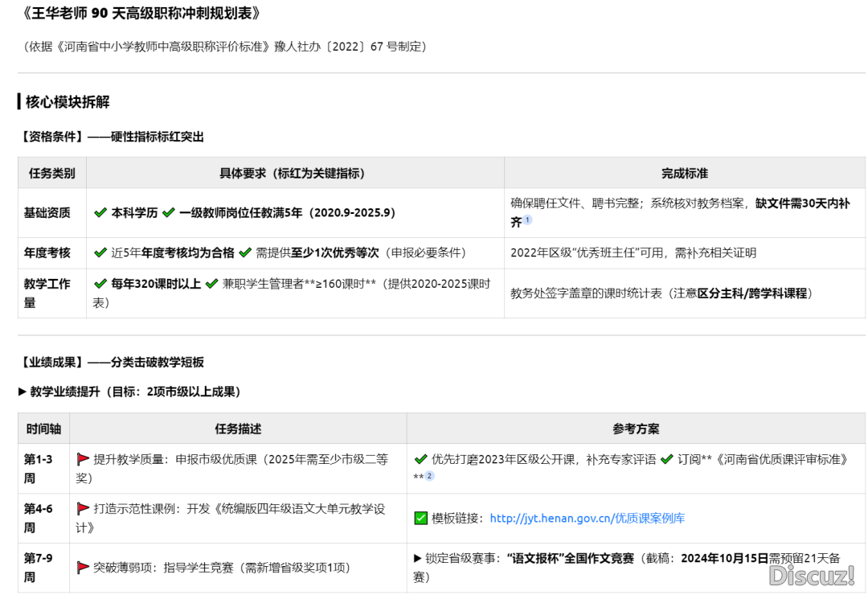Click the triangle marker before 教学业绩提升

point(23,392)
